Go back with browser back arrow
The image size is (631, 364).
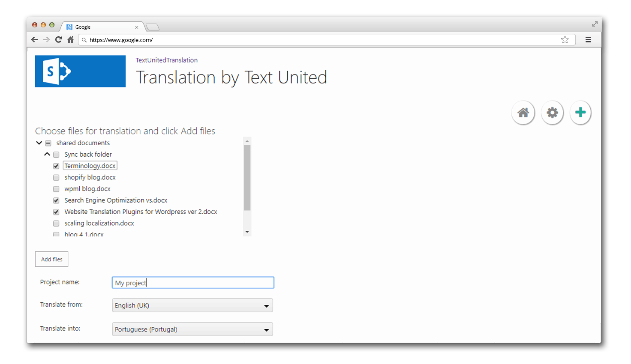point(35,40)
